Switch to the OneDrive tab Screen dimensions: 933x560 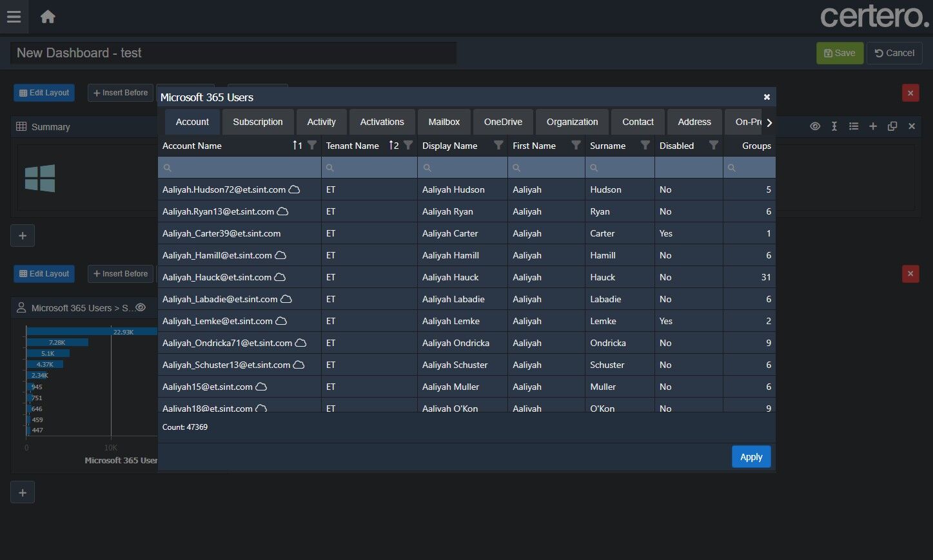click(x=503, y=122)
